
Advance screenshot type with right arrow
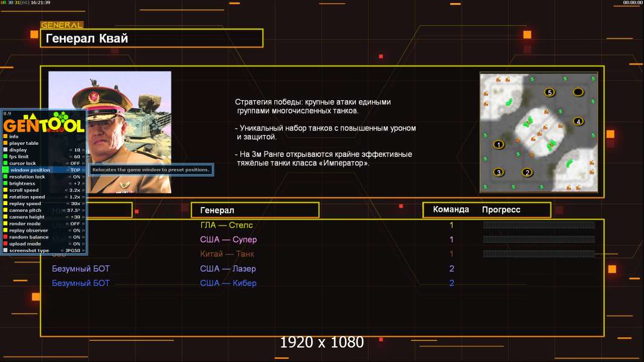click(x=83, y=250)
